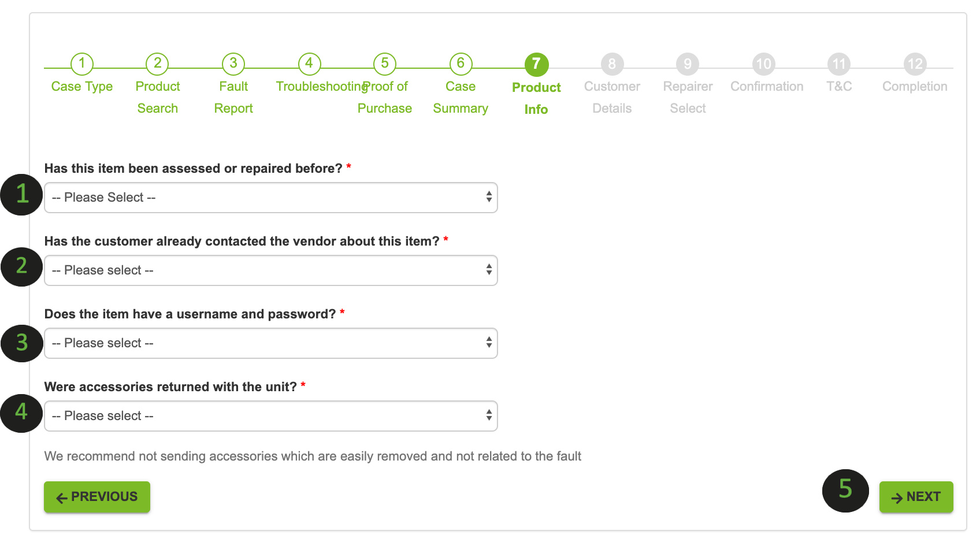The height and width of the screenshot is (542, 980).
Task: Click the T&C step label
Action: [x=839, y=87]
